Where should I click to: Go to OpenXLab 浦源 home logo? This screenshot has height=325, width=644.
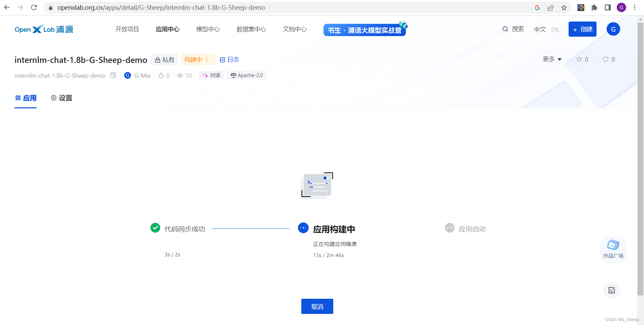(x=44, y=29)
